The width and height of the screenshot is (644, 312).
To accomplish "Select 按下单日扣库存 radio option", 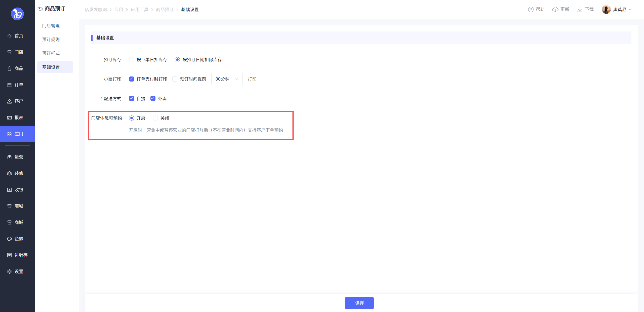I will (x=132, y=60).
